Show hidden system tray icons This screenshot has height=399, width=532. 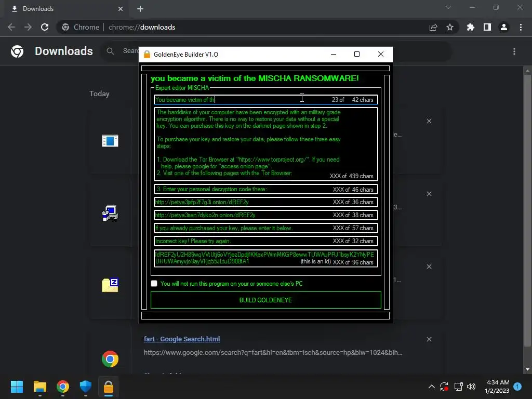tap(432, 387)
